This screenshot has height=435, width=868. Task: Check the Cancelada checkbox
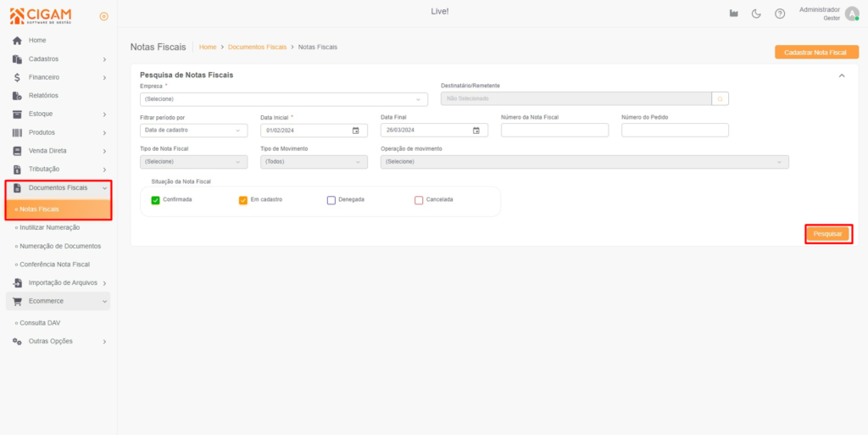click(419, 200)
